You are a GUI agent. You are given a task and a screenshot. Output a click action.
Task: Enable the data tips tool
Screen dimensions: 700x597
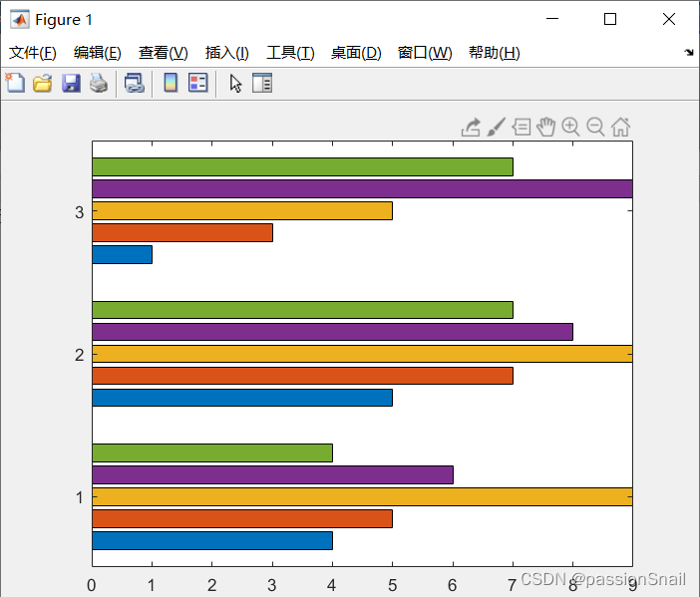(x=521, y=128)
